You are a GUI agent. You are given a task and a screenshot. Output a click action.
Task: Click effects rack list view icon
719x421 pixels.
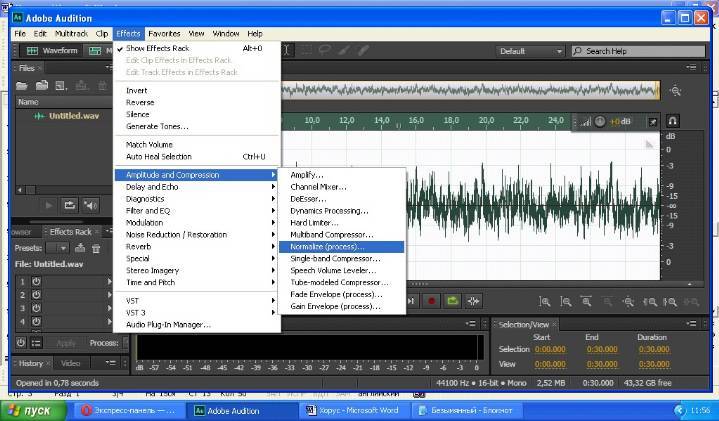(36, 343)
